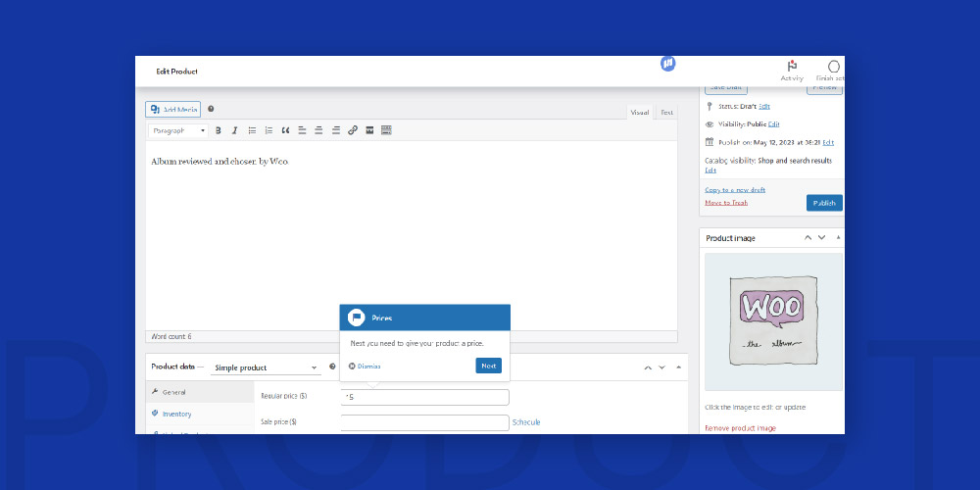Click Copy to a new draft

[735, 189]
